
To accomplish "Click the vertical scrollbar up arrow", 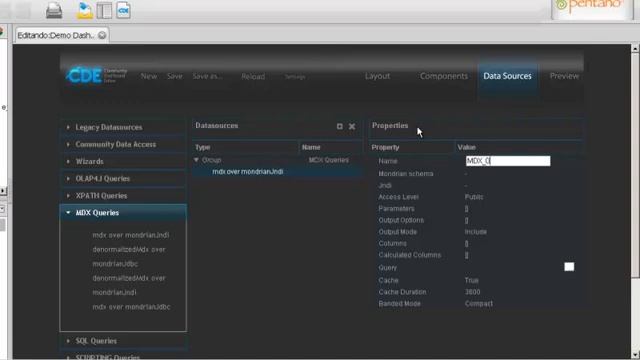I will [636, 49].
